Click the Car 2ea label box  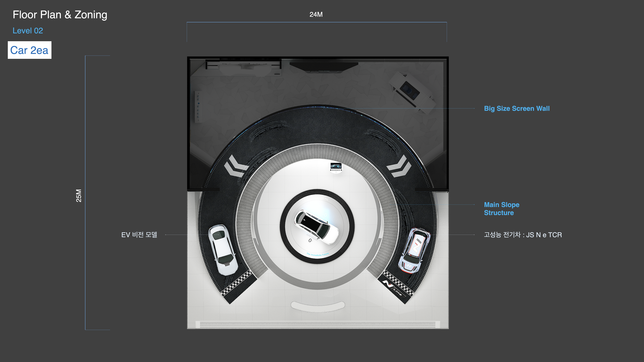point(30,50)
